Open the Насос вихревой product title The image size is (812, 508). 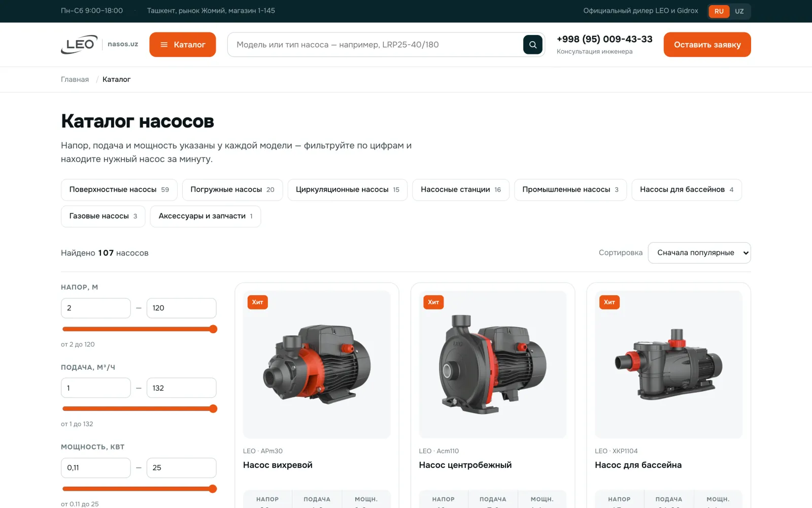pyautogui.click(x=278, y=465)
